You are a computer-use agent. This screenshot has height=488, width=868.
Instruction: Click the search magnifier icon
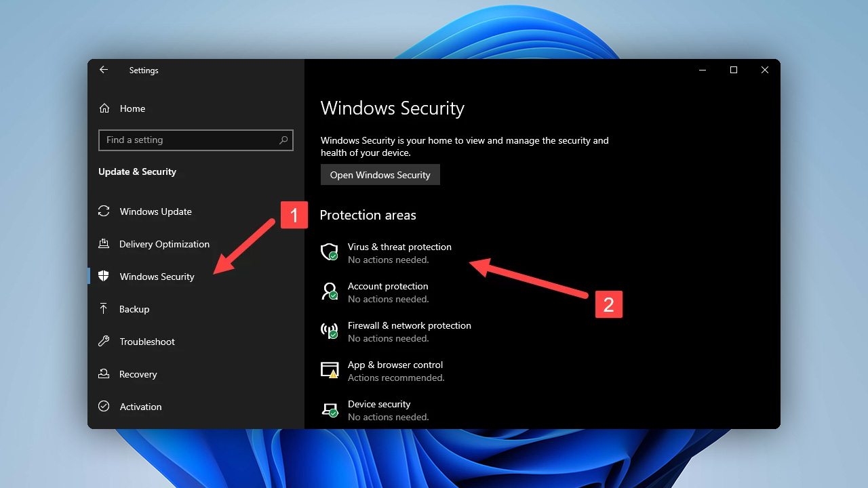click(x=283, y=140)
